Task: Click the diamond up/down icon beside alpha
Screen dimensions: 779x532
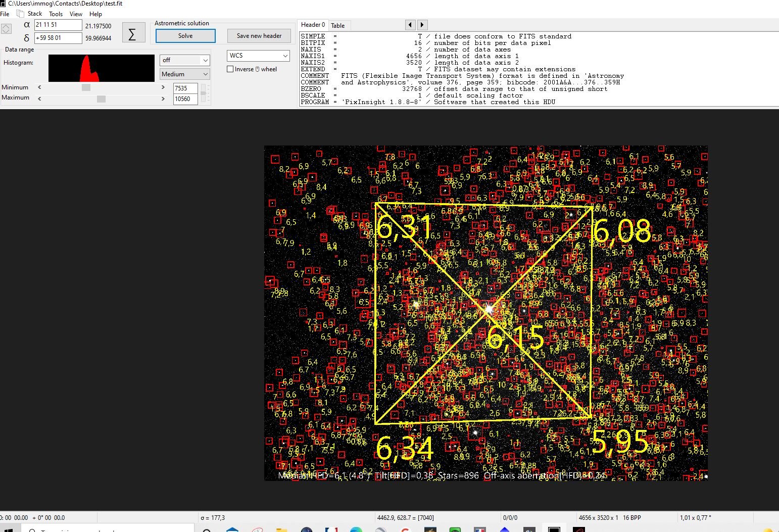Action: click(6, 29)
